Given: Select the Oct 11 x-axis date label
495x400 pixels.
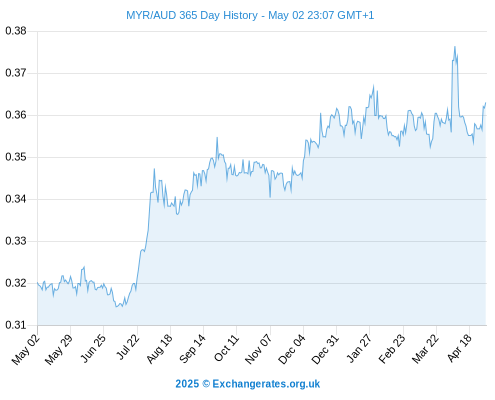Looking at the screenshot, I should coord(227,348).
